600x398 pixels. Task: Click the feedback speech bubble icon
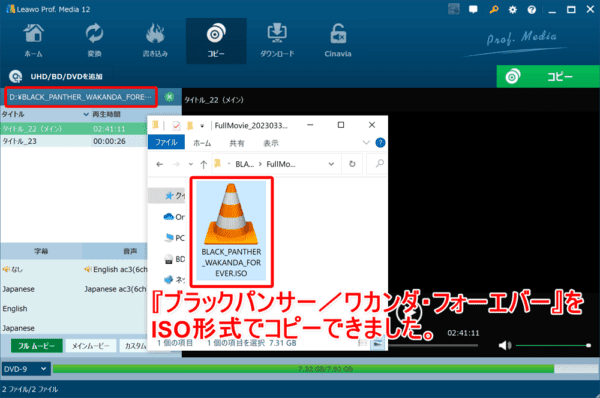473,10
